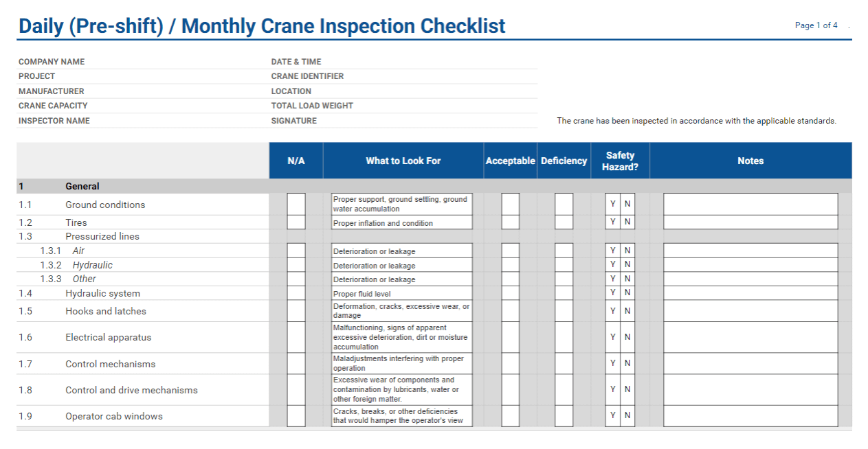Select the Safety Hazard? column header
Screen dimensions: 868x449
pyautogui.click(x=620, y=161)
